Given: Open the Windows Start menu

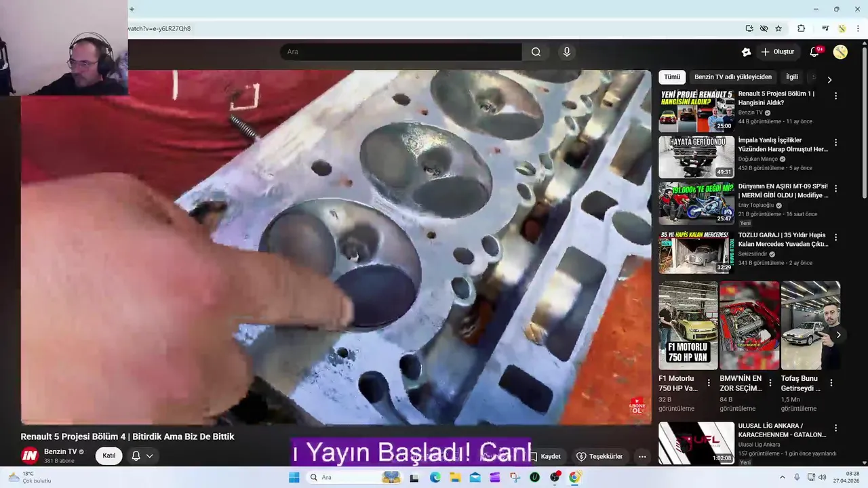Looking at the screenshot, I should (294, 477).
